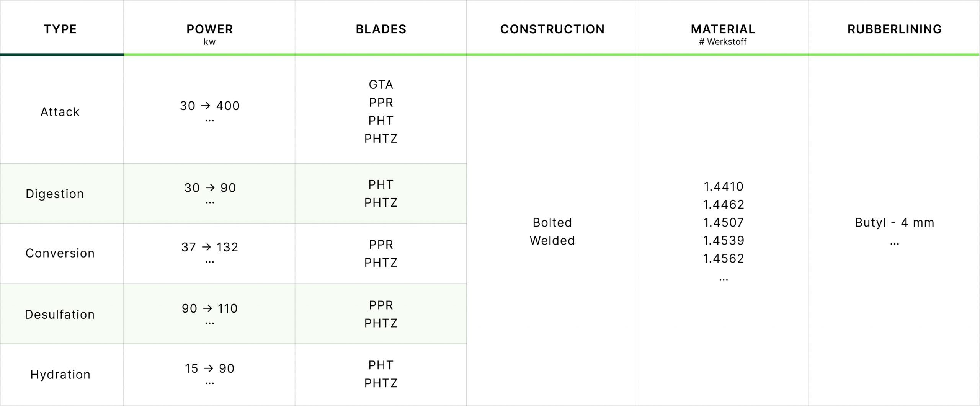Image resolution: width=980 pixels, height=406 pixels.
Task: Click the Butyl - 4 mm entry
Action: tap(894, 222)
